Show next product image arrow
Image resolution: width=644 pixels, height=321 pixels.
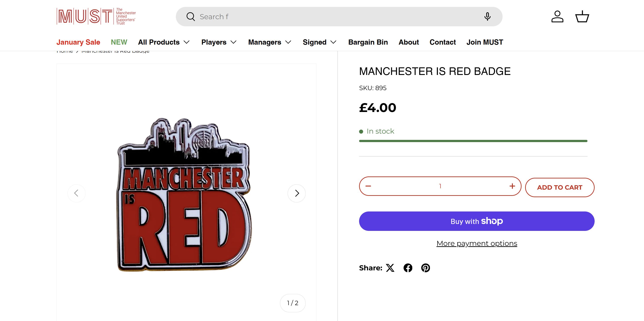click(297, 193)
